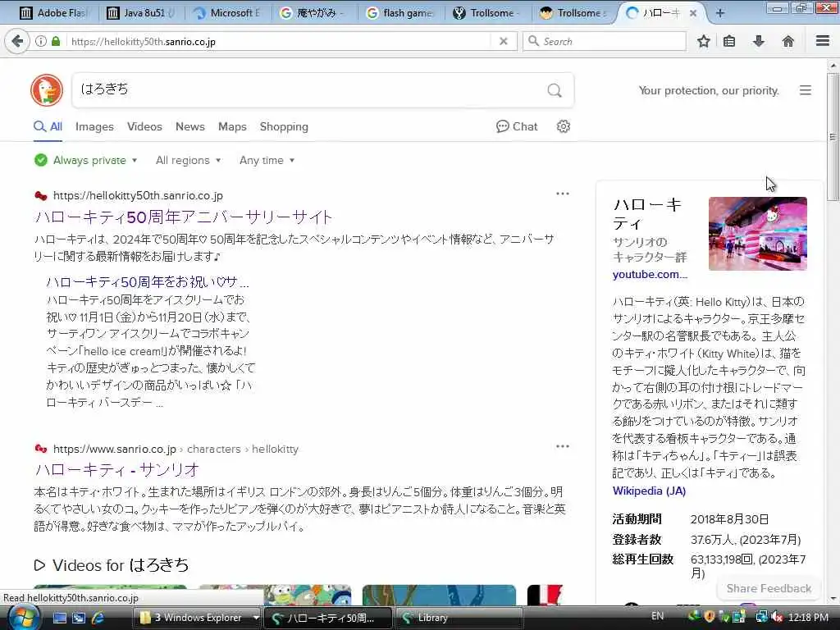Open more options dots for www.sanrio.co.jp result

[563, 446]
